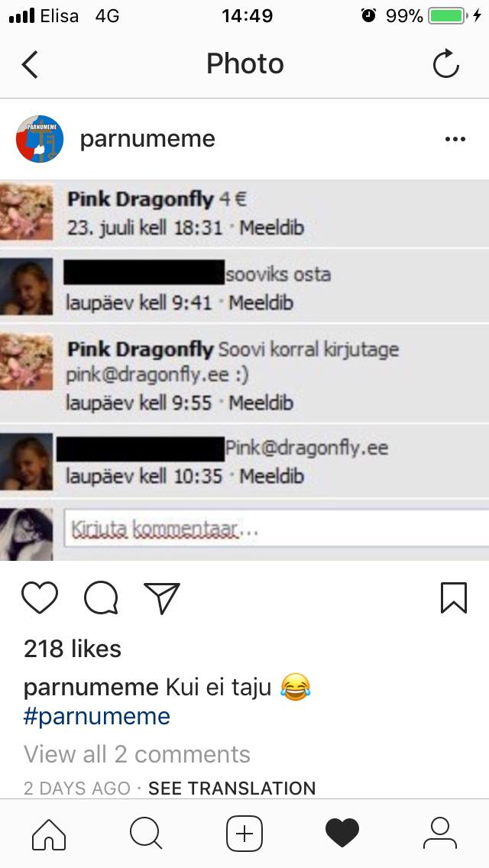Share post with paper plane icon
The height and width of the screenshot is (868, 489).
click(162, 598)
